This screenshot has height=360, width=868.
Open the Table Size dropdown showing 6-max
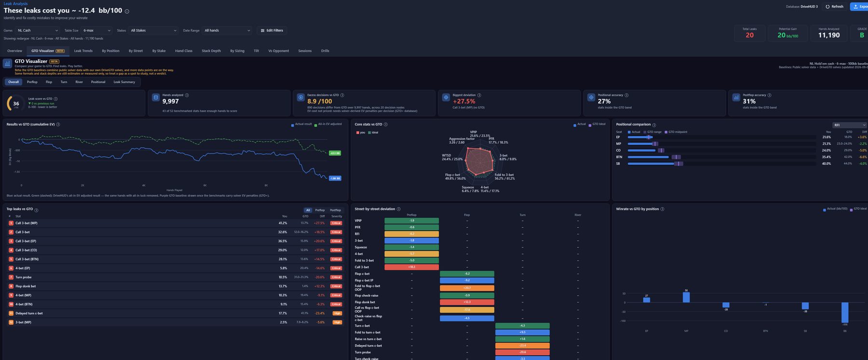click(96, 30)
